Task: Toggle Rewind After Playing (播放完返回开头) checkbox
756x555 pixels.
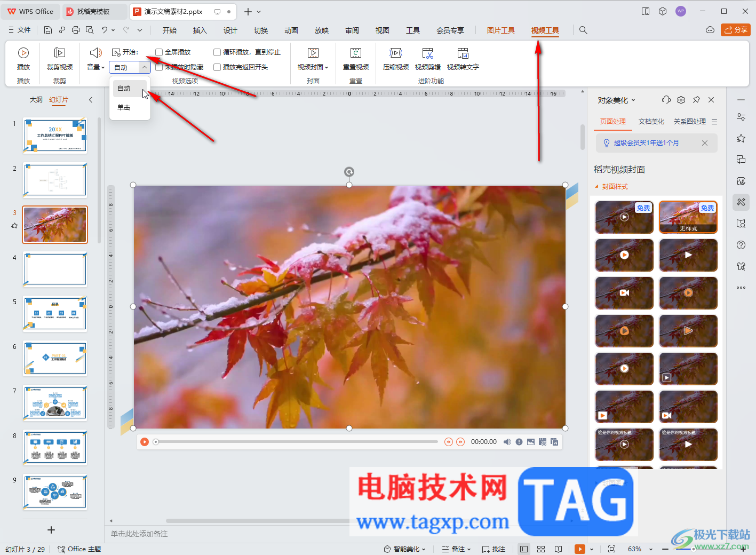Action: (x=217, y=67)
